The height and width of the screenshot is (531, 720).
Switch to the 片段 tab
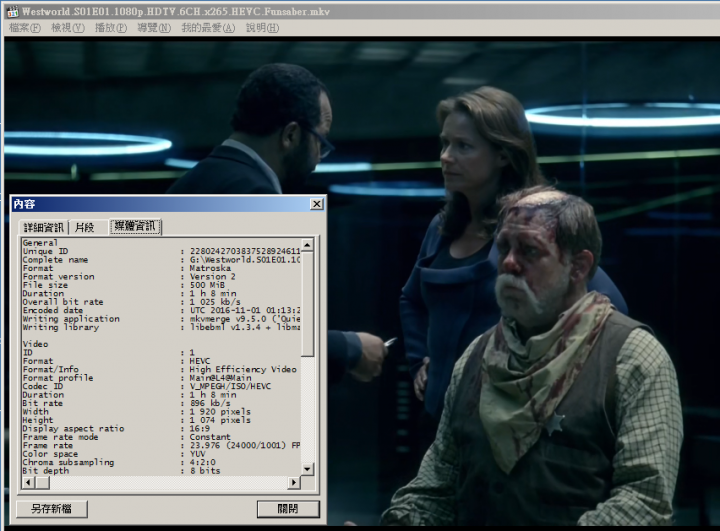(x=84, y=227)
